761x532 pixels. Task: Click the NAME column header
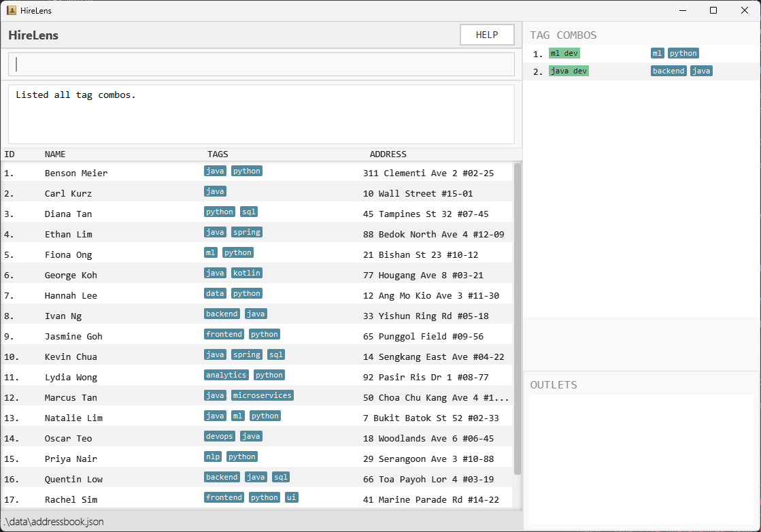[55, 154]
